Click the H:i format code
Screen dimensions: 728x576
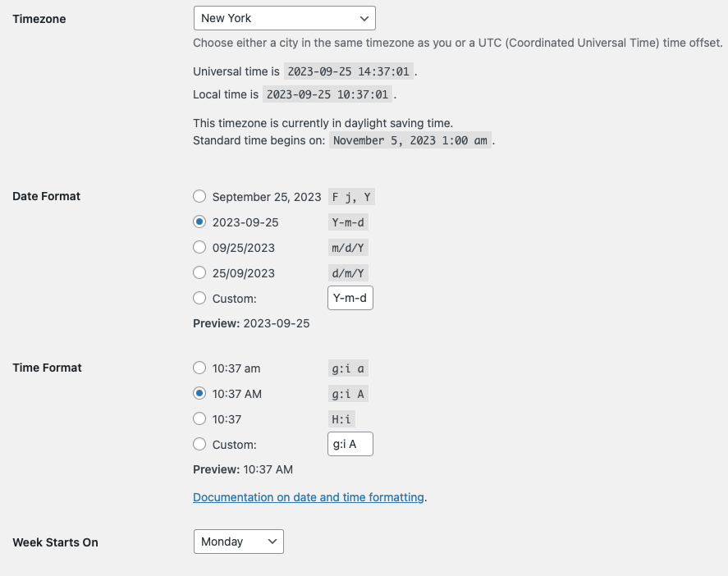pos(341,419)
